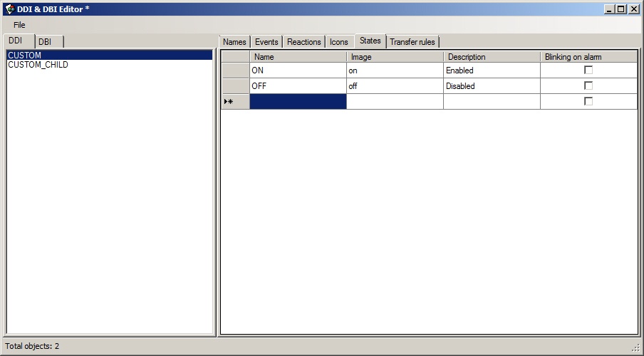644x356 pixels.
Task: Select the OFF name cell
Action: 298,86
